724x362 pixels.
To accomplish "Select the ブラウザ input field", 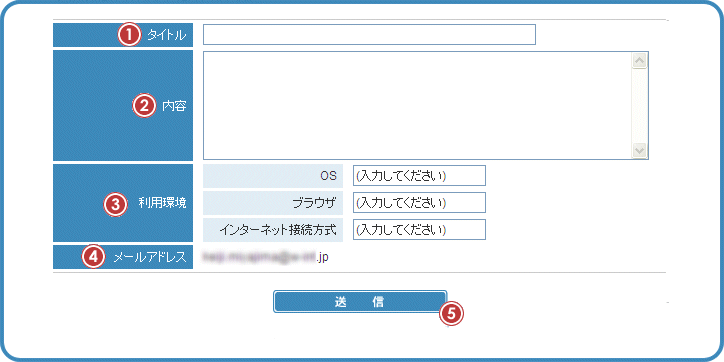I will (x=419, y=203).
